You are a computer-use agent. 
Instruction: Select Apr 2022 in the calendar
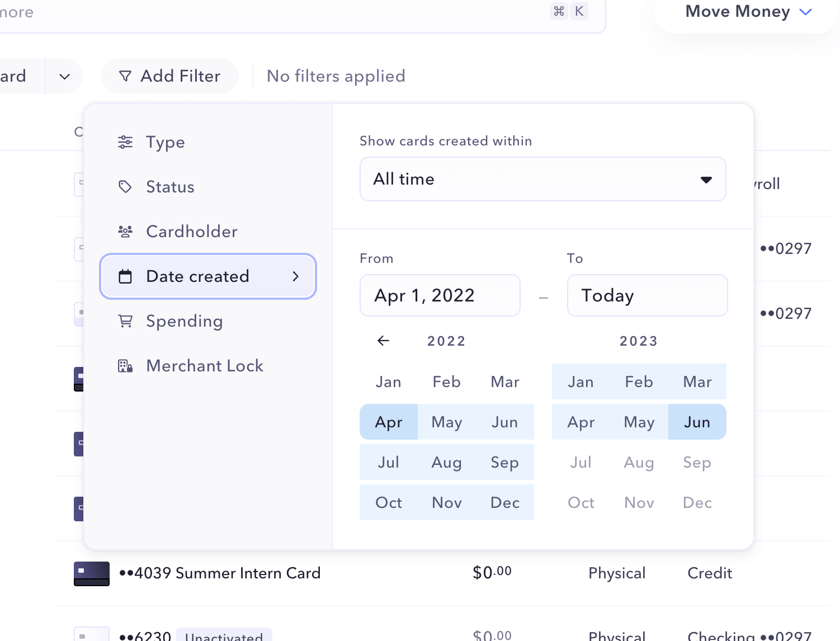point(389,422)
